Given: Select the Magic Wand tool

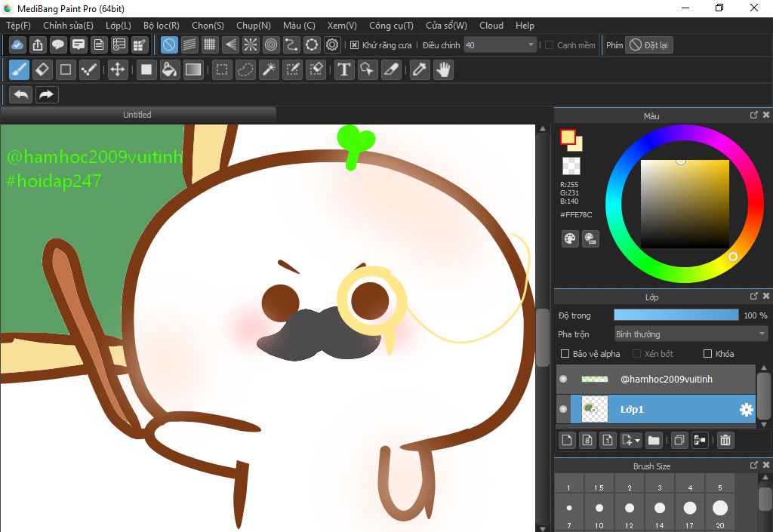Looking at the screenshot, I should [269, 70].
